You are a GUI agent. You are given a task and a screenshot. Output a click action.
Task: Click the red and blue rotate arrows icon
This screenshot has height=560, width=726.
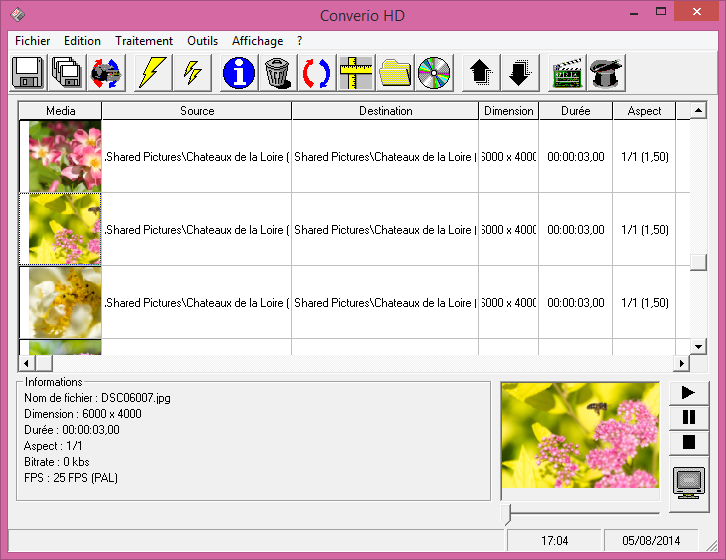tap(317, 72)
